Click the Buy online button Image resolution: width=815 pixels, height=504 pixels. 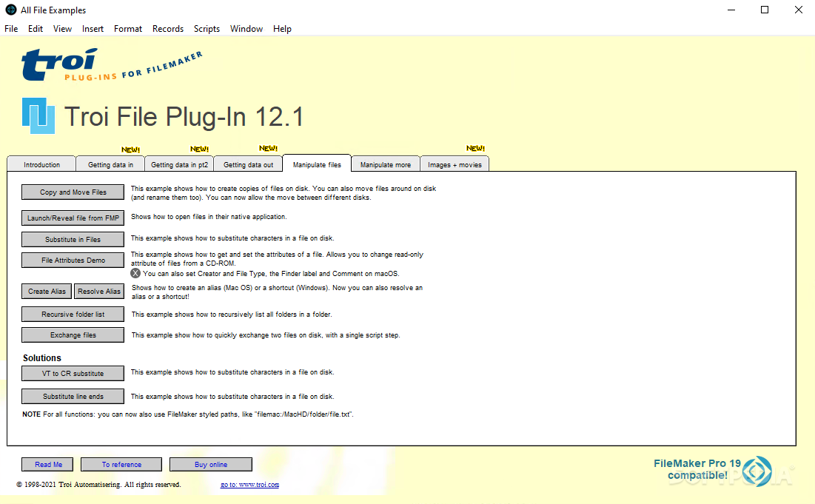(x=210, y=465)
